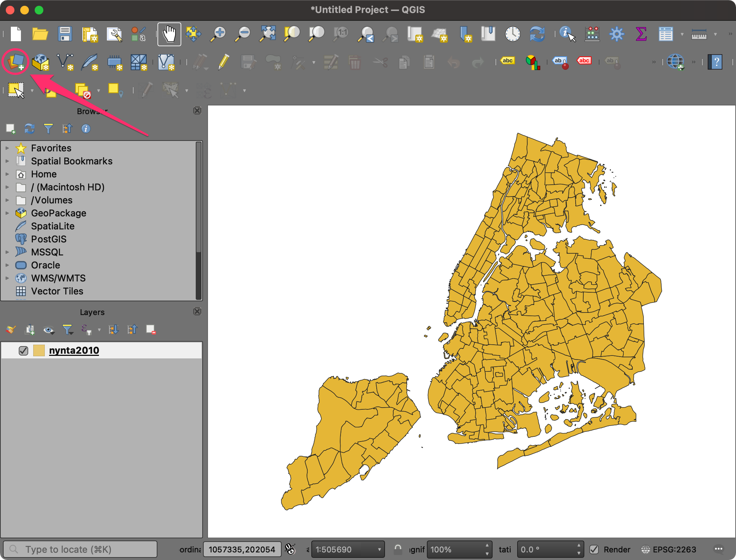Select the Pan Map hand tool

169,34
